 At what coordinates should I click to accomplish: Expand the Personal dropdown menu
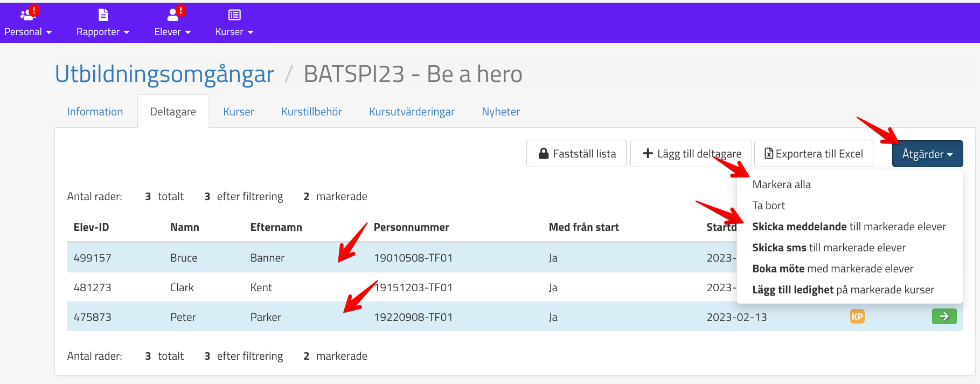tap(28, 32)
